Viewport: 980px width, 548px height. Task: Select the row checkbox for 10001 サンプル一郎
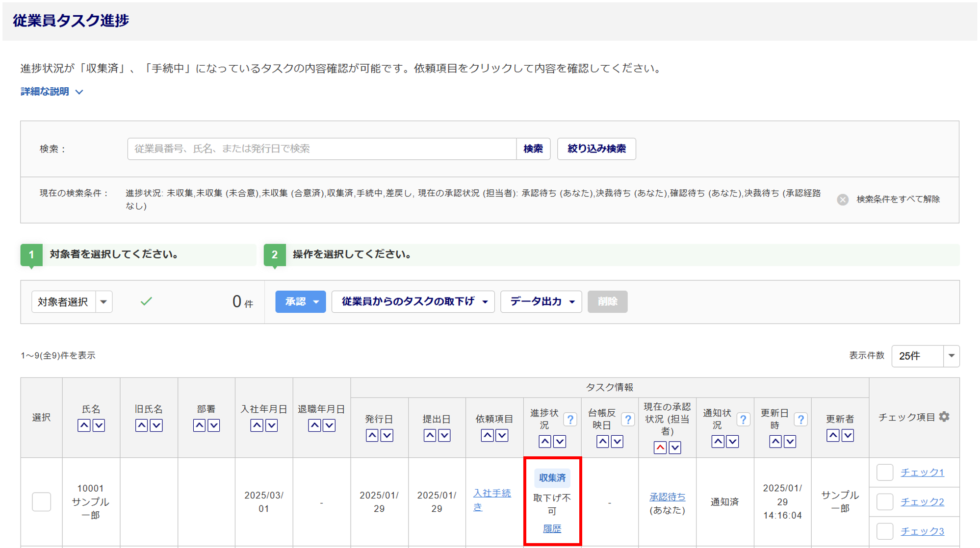click(x=42, y=502)
